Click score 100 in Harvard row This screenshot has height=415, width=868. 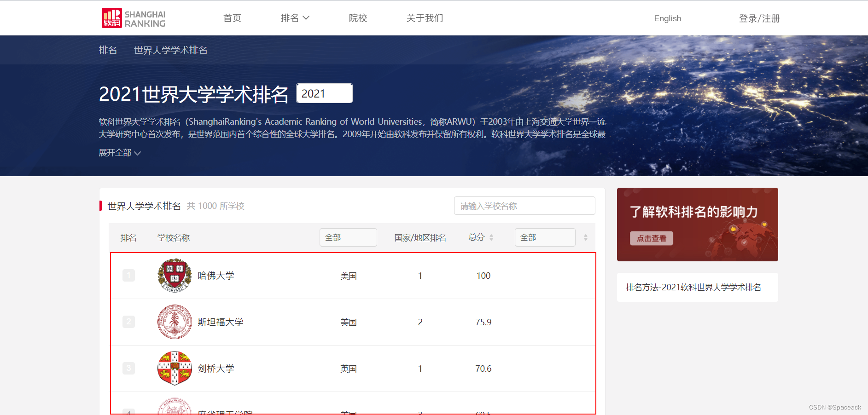pos(484,276)
